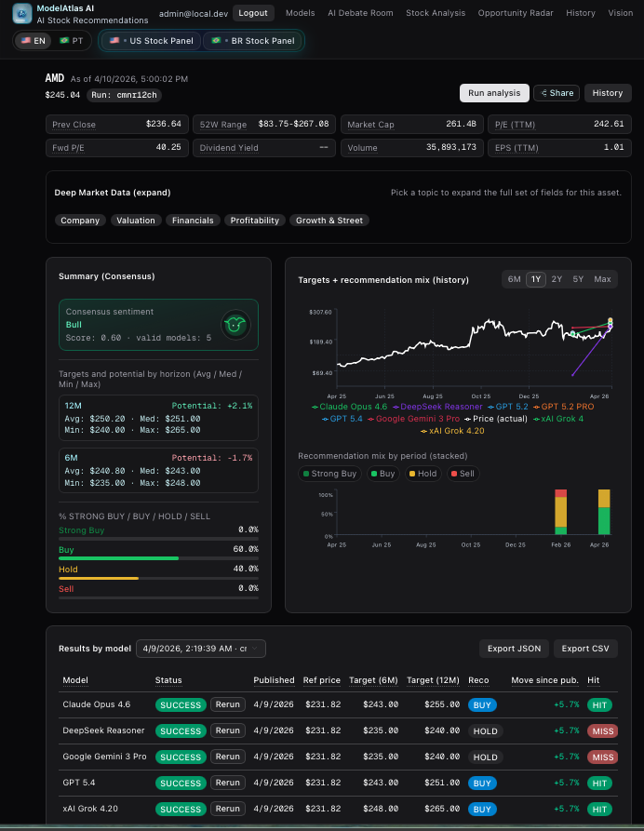The image size is (644, 831).
Task: Run analysis for AMD
Action: coord(494,93)
